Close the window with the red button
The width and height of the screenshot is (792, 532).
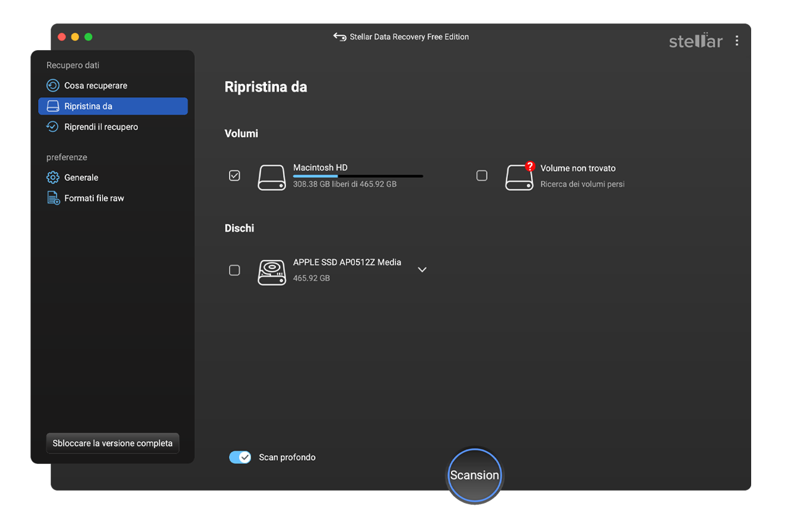coord(62,37)
